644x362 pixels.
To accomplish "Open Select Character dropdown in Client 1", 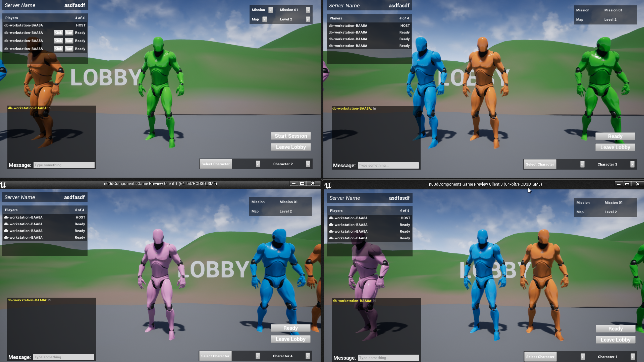I will [215, 356].
